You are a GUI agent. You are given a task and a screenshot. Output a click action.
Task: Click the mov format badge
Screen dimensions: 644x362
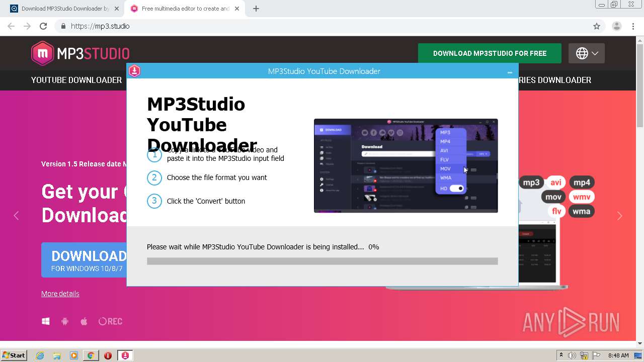(553, 197)
